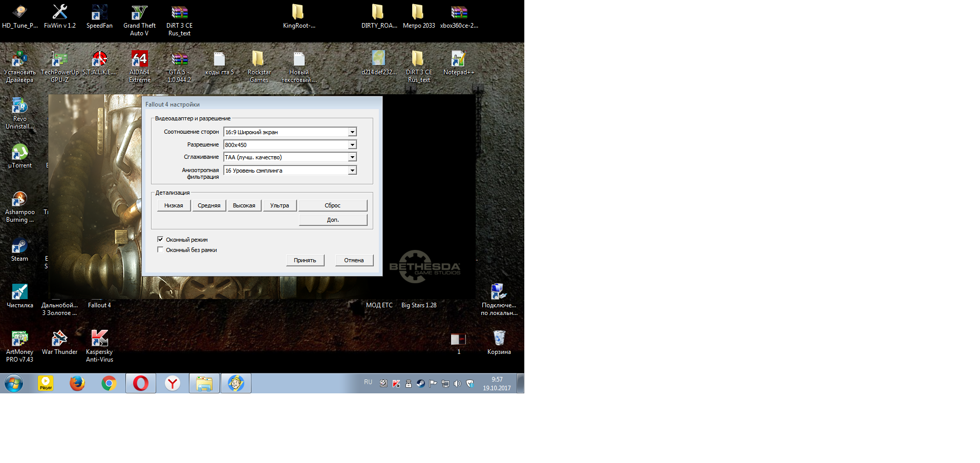Open the Windows Start menu
This screenshot has width=980, height=463.
[x=14, y=383]
